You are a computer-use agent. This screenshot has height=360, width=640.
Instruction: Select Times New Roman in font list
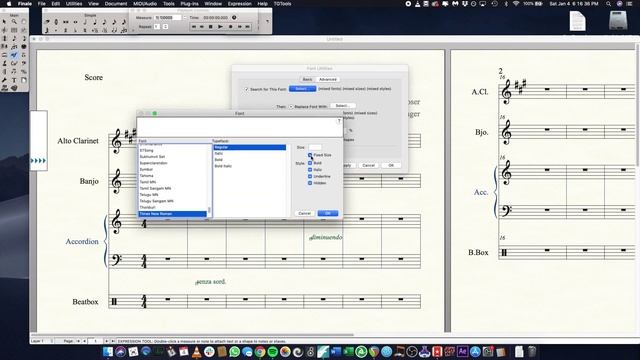[173, 214]
